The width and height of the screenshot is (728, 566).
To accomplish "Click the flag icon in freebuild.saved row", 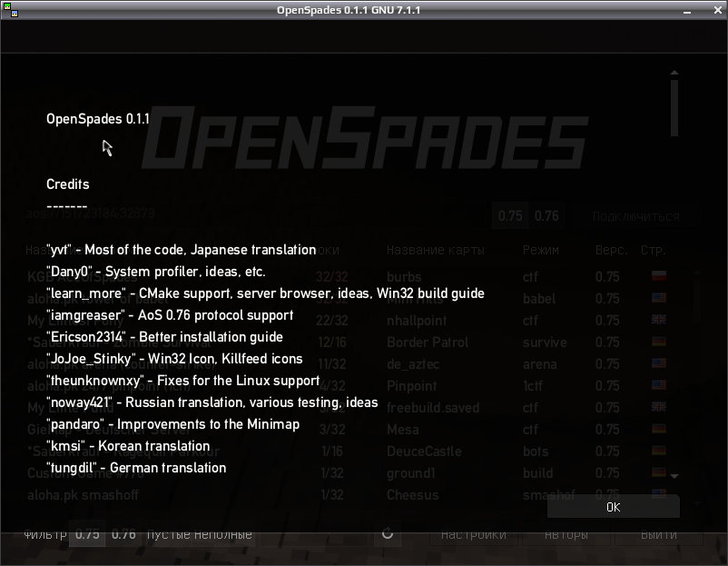I will 659,407.
